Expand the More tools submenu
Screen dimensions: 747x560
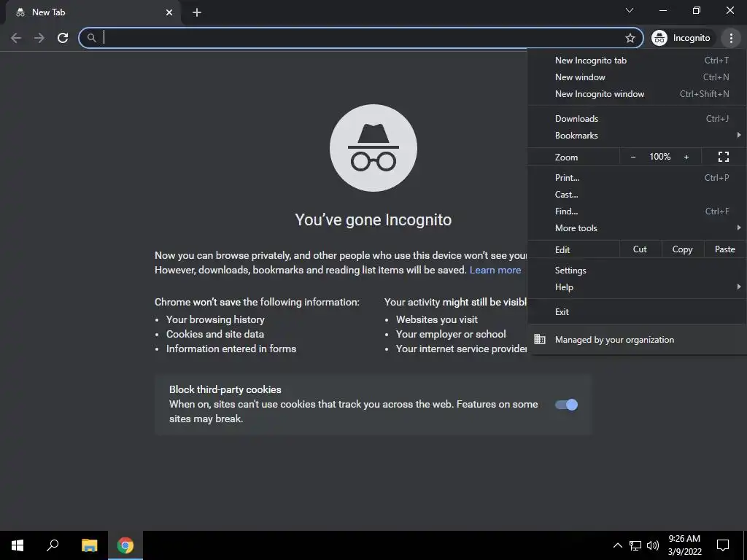637,228
